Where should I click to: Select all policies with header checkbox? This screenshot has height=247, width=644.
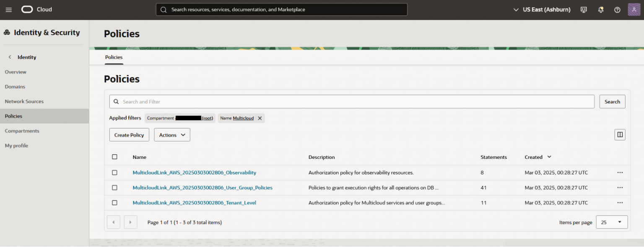[x=115, y=157]
